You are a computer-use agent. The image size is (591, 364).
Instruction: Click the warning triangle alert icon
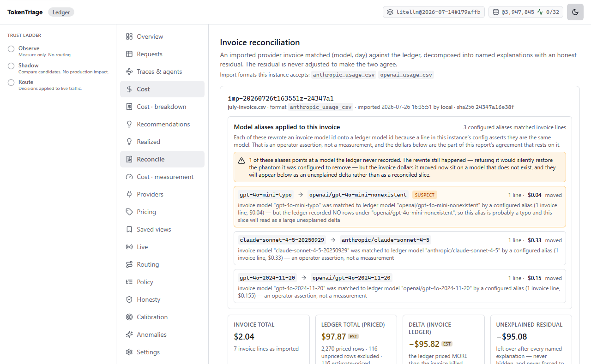[x=241, y=161]
